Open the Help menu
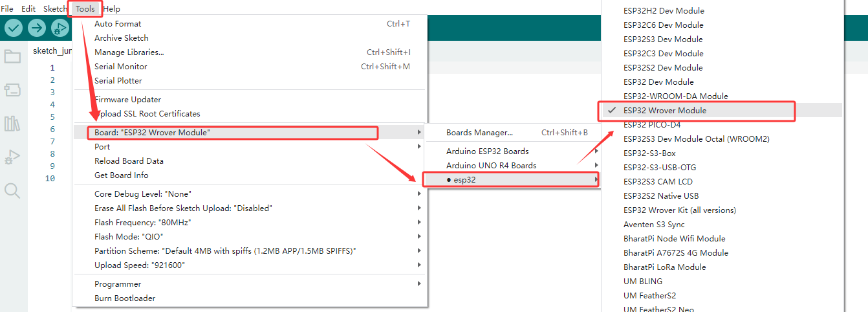Viewport: 868px width, 312px height. (111, 8)
